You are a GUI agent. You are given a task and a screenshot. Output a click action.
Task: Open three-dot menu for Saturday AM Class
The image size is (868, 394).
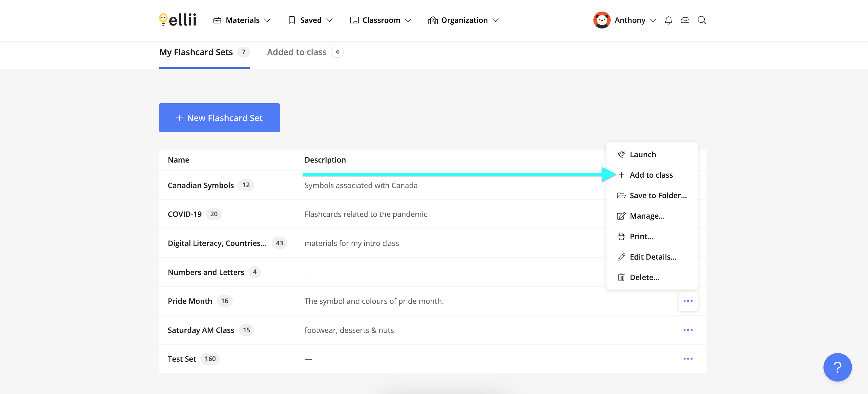tap(688, 330)
